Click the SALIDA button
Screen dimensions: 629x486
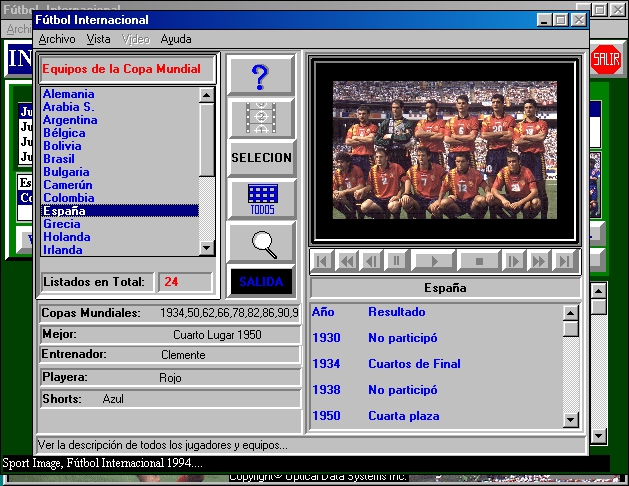(x=261, y=282)
